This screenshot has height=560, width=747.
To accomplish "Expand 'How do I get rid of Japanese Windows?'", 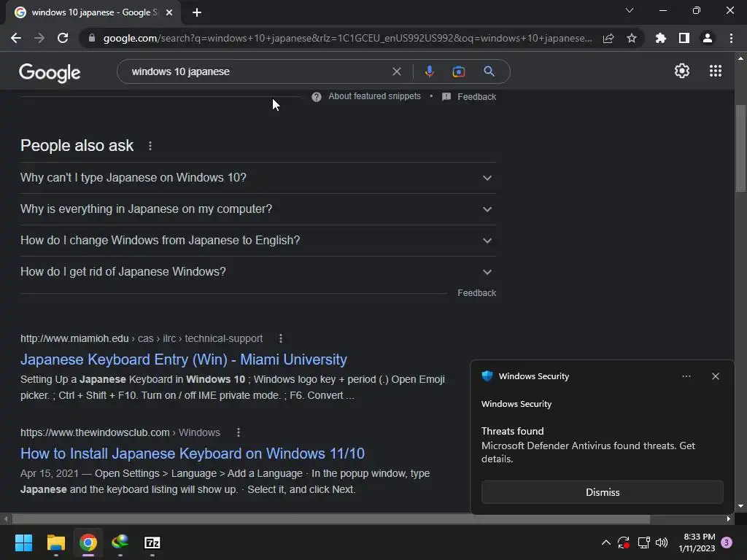I will [x=258, y=272].
